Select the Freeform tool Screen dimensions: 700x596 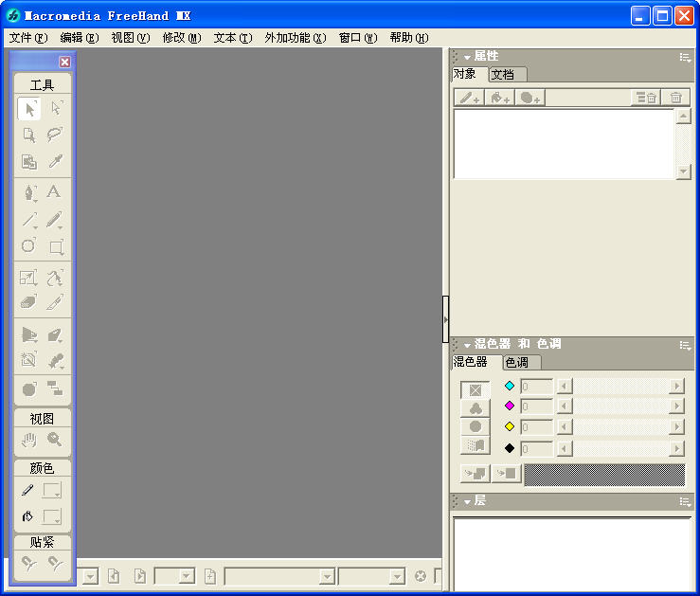pos(55,278)
